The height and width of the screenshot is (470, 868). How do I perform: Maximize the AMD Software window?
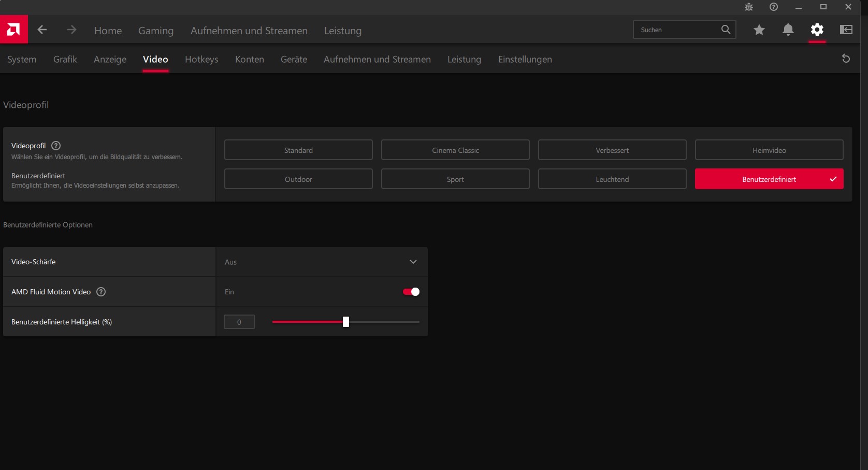click(823, 7)
